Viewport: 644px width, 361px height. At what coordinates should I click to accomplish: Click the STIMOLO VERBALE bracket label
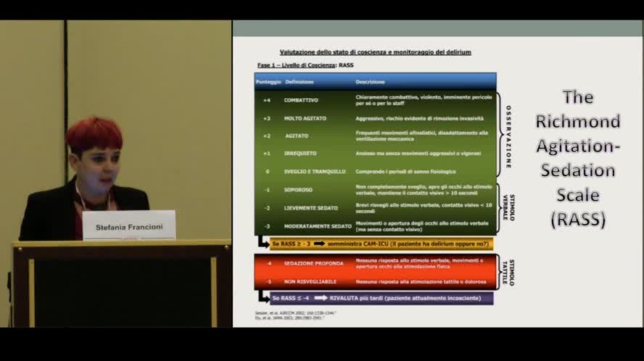[508, 207]
